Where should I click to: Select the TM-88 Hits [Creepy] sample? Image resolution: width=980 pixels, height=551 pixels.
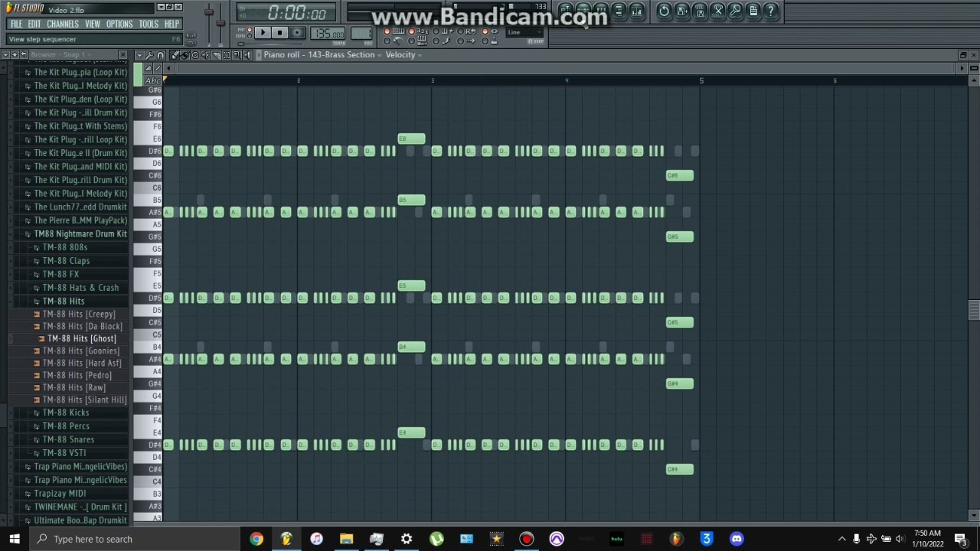pos(78,314)
